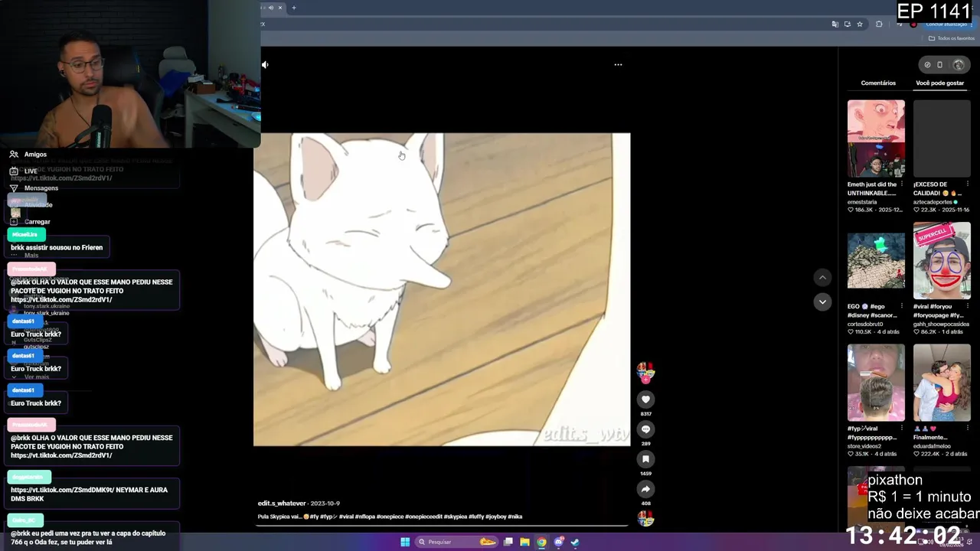The width and height of the screenshot is (980, 551).
Task: Click the compass icon in top-right pill
Action: pyautogui.click(x=927, y=65)
